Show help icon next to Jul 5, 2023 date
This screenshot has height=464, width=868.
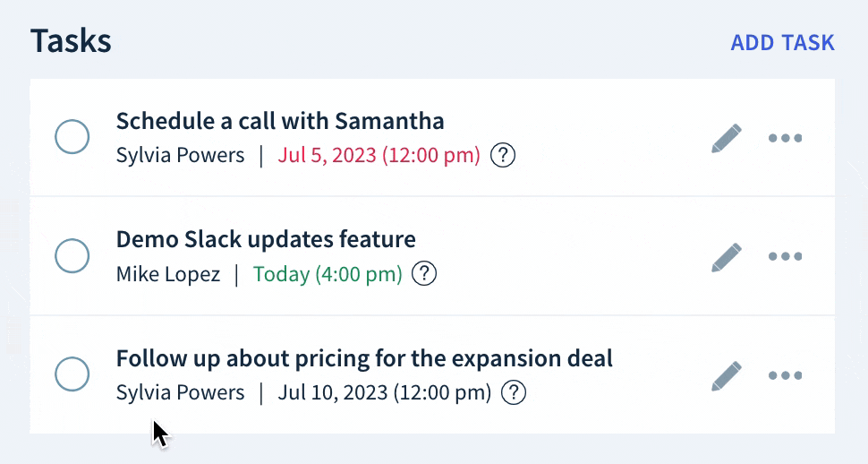point(503,155)
